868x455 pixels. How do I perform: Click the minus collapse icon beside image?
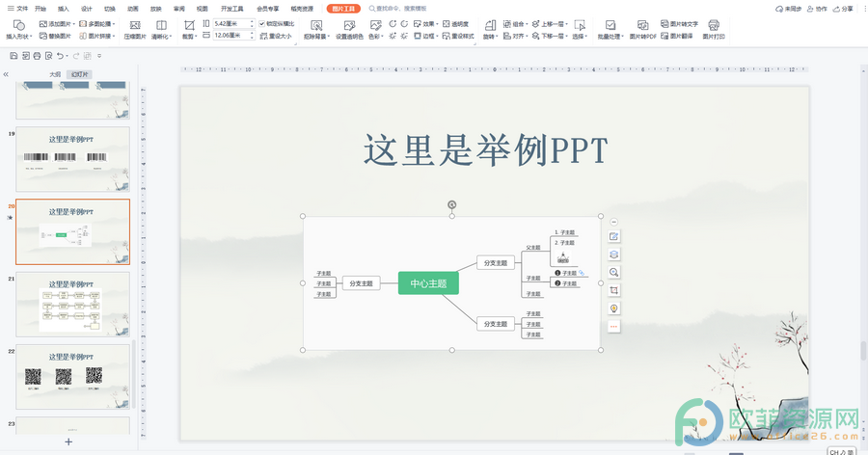click(613, 222)
